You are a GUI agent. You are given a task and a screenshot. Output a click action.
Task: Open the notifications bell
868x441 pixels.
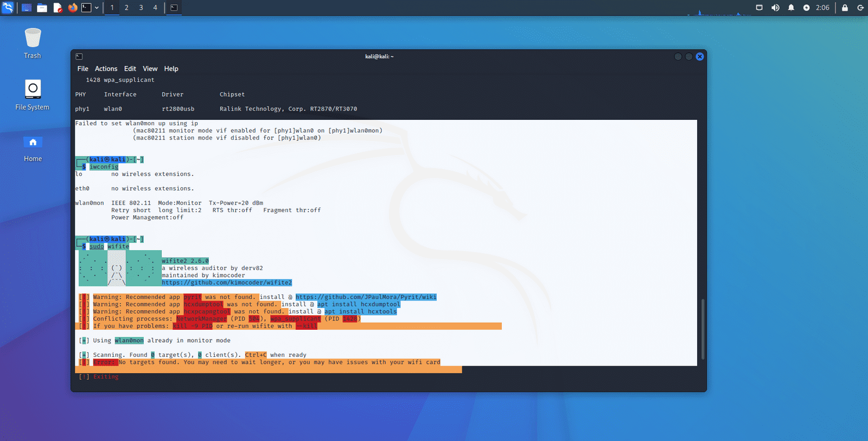pyautogui.click(x=791, y=8)
